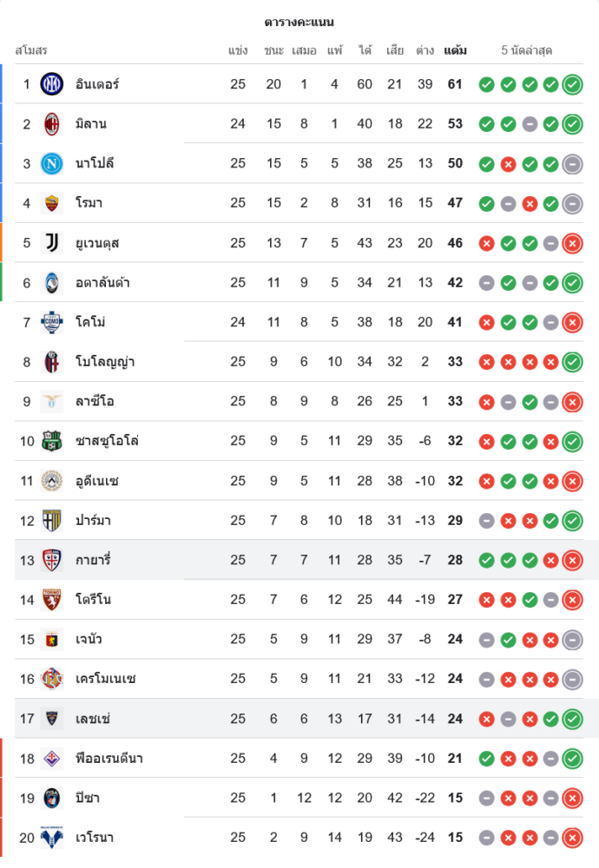Click the Juventus crest icon
Viewport: 599px width, 868px height.
click(x=52, y=243)
